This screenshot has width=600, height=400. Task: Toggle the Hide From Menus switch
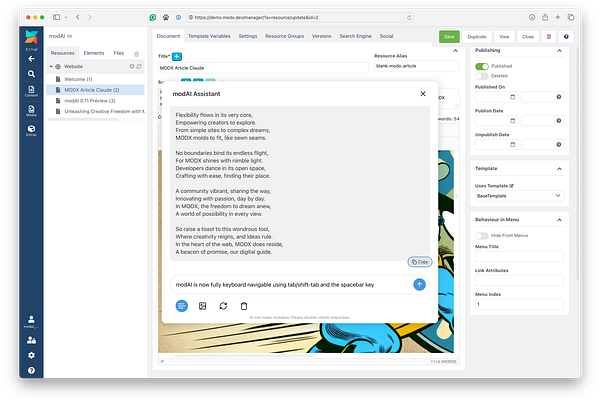(x=482, y=235)
